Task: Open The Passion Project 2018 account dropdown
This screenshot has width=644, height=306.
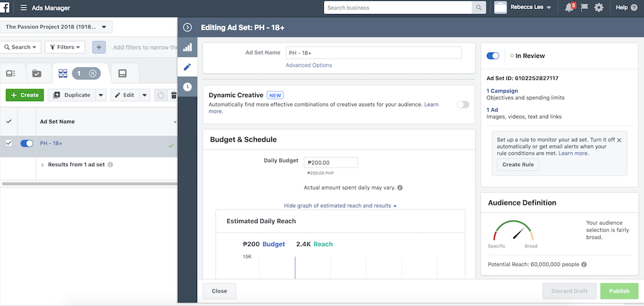Action: (x=56, y=27)
